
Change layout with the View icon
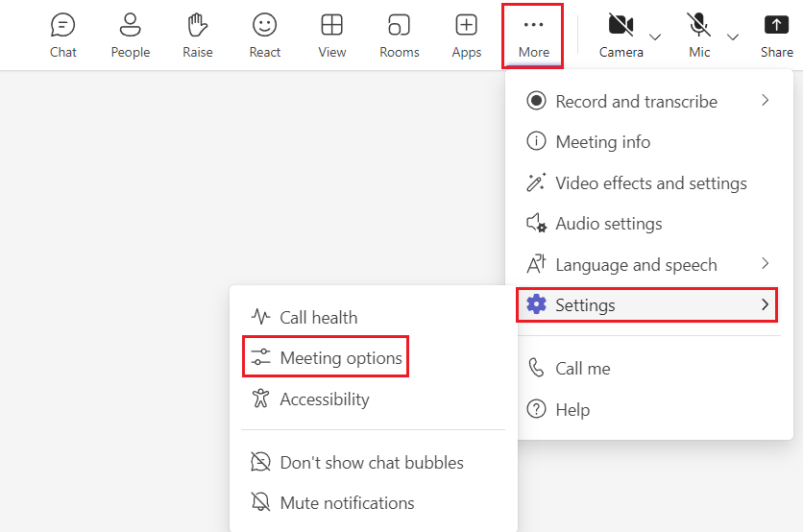tap(331, 35)
